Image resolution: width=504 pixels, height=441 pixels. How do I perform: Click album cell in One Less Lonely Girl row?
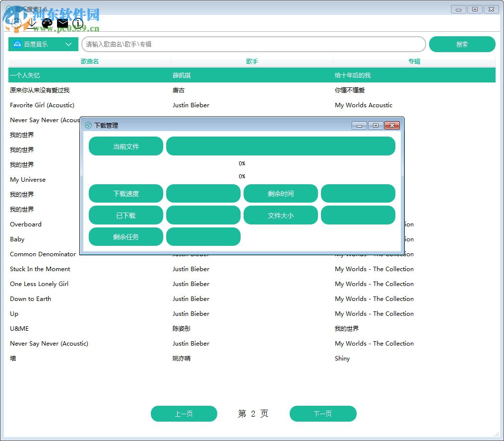tap(374, 284)
